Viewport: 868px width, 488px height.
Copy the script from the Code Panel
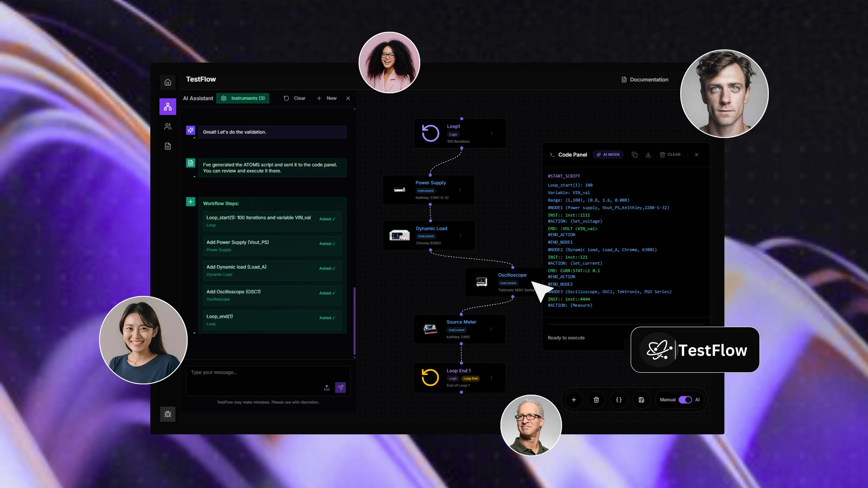[635, 155]
